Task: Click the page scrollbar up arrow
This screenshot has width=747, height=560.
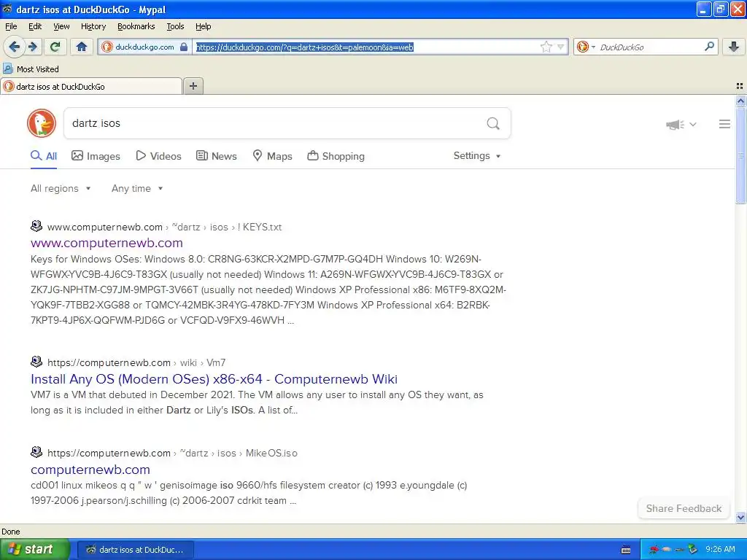Action: pyautogui.click(x=740, y=101)
